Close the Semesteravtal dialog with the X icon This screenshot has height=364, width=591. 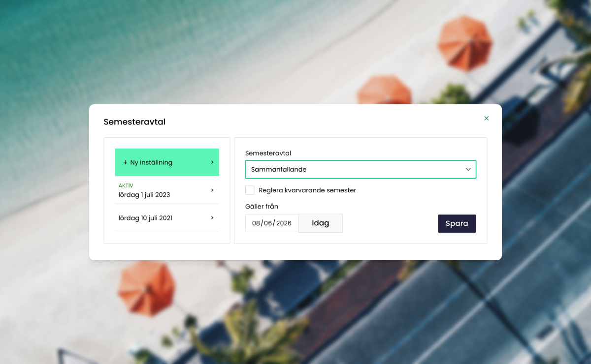click(487, 119)
